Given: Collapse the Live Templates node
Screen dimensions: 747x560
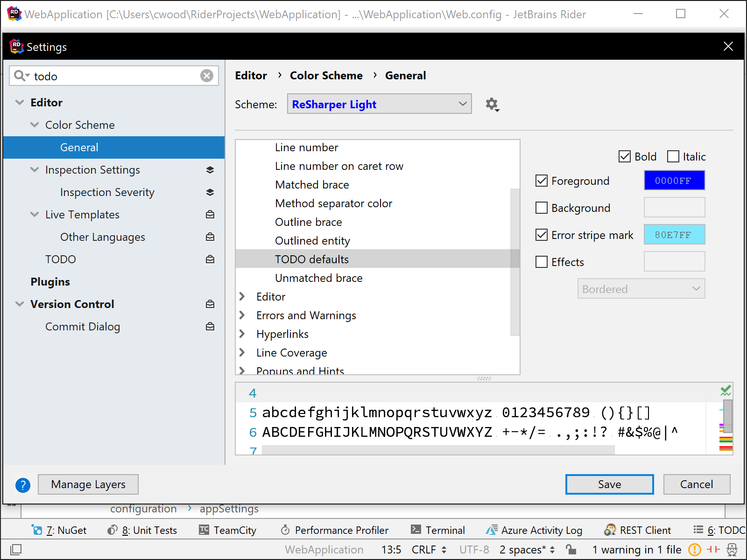Looking at the screenshot, I should point(35,214).
